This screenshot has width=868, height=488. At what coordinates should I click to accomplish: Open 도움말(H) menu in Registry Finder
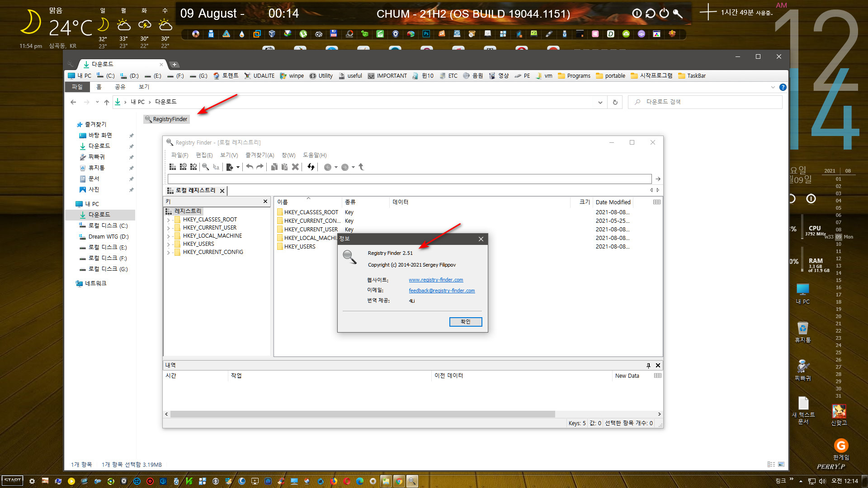315,155
